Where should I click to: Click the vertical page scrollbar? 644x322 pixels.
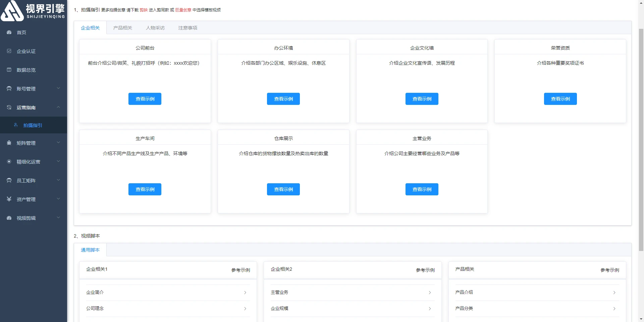click(641, 140)
